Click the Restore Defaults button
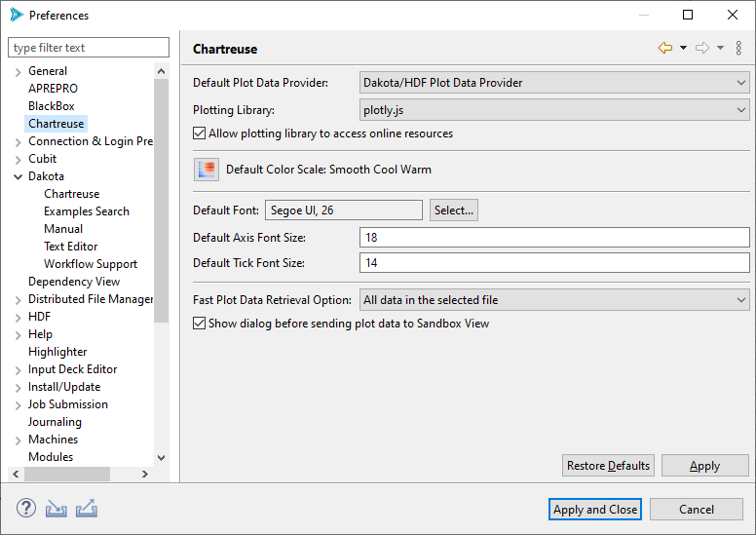The height and width of the screenshot is (535, 756). tap(608, 466)
